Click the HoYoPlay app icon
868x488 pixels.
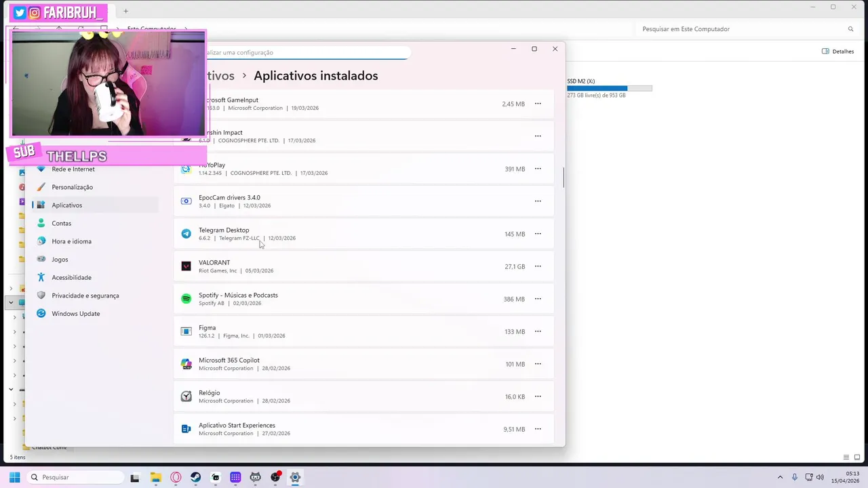(186, 169)
